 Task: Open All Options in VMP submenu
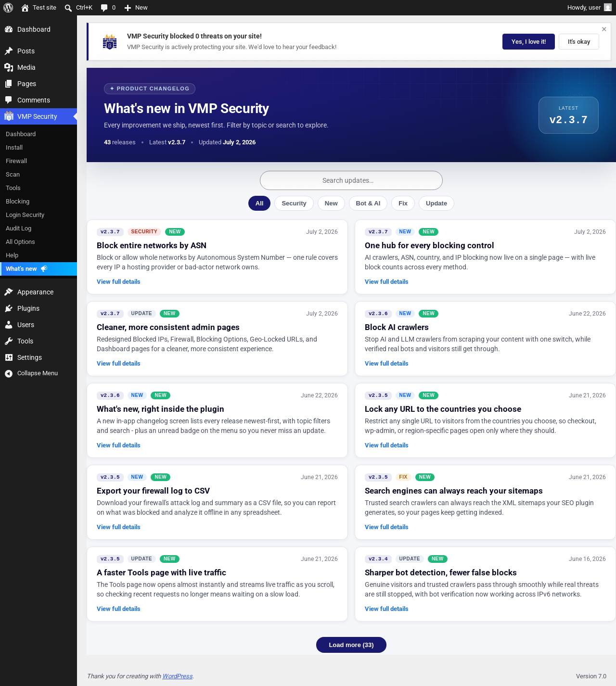[38, 242]
